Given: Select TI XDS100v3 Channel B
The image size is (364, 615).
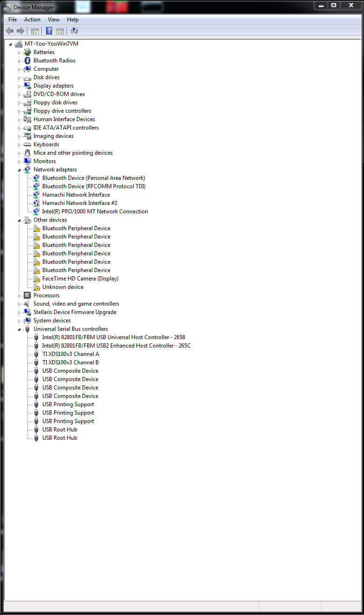Looking at the screenshot, I should (x=70, y=362).
